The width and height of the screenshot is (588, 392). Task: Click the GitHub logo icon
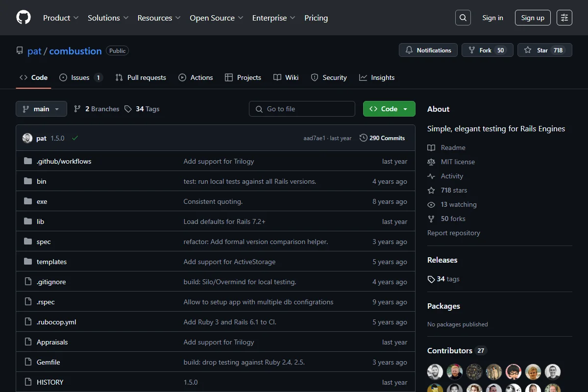pos(24,18)
